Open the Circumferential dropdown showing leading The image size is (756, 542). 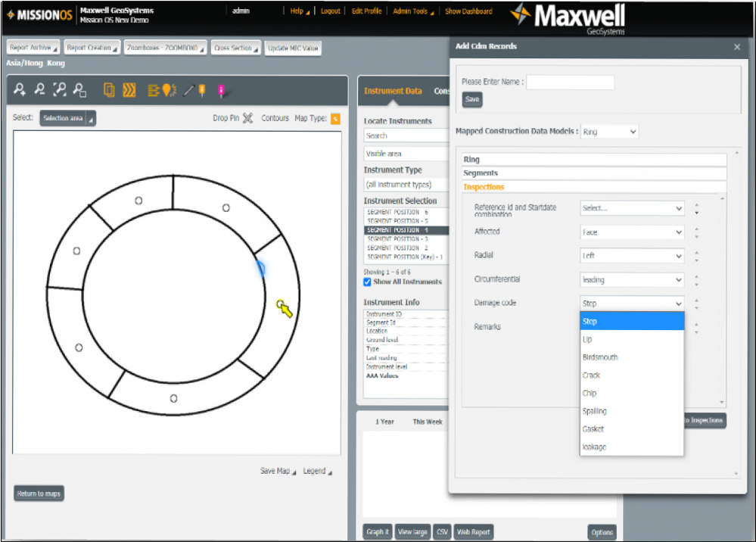click(x=632, y=279)
